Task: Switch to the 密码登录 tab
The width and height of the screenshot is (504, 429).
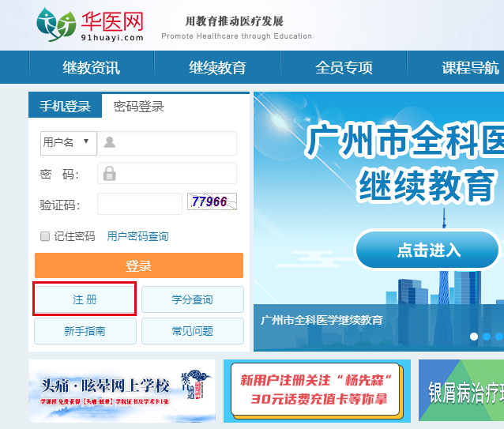Action: click(138, 107)
